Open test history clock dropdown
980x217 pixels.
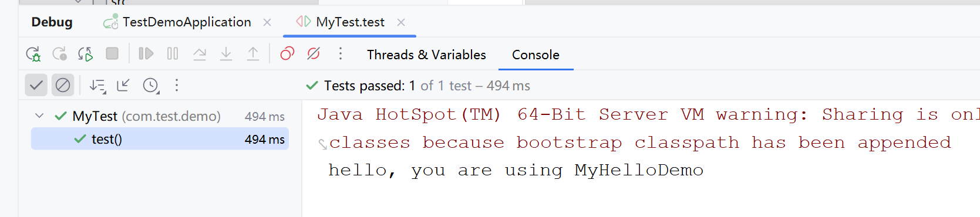tap(151, 86)
